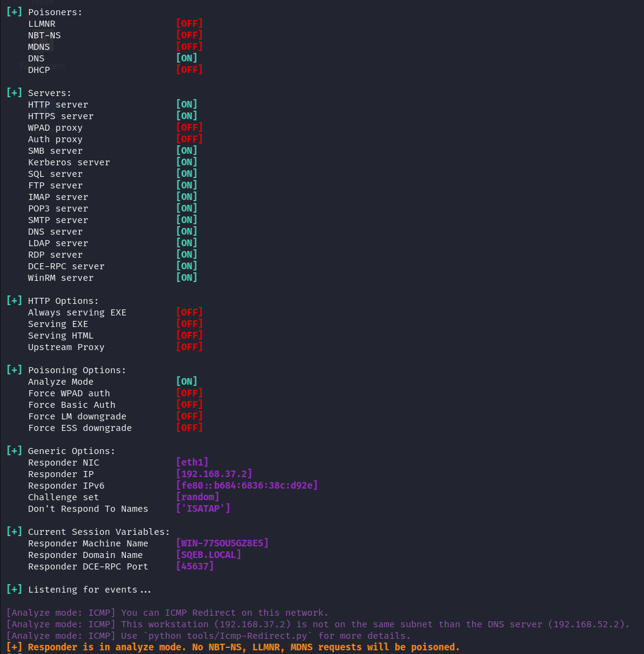Click the [ON] value of WinRM server
644x654 pixels.
coord(186,277)
